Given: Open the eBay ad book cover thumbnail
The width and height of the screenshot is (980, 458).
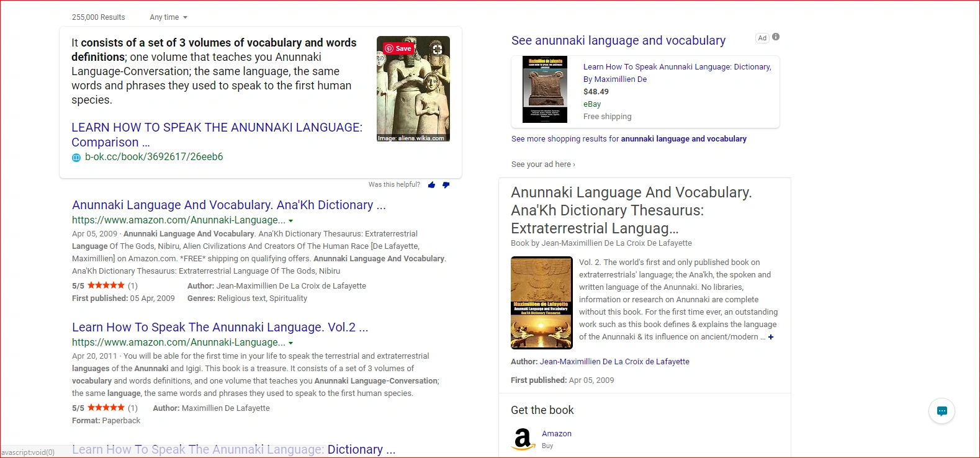Looking at the screenshot, I should click(545, 90).
